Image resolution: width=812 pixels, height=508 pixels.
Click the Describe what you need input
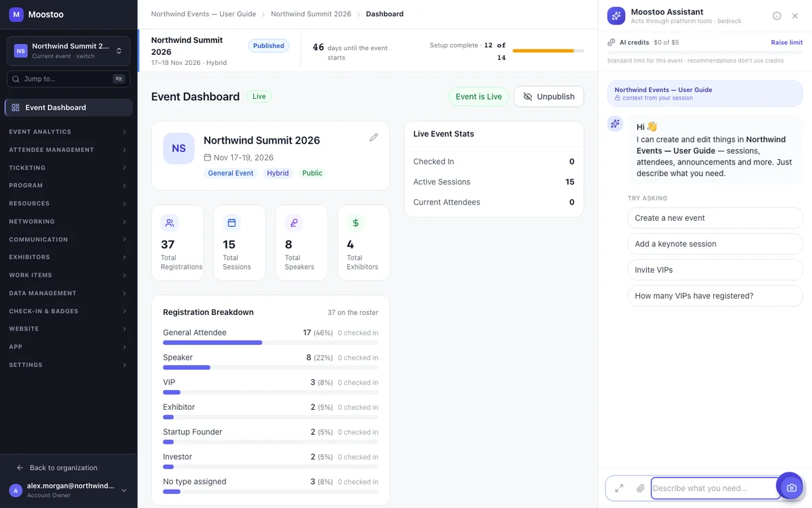point(715,488)
